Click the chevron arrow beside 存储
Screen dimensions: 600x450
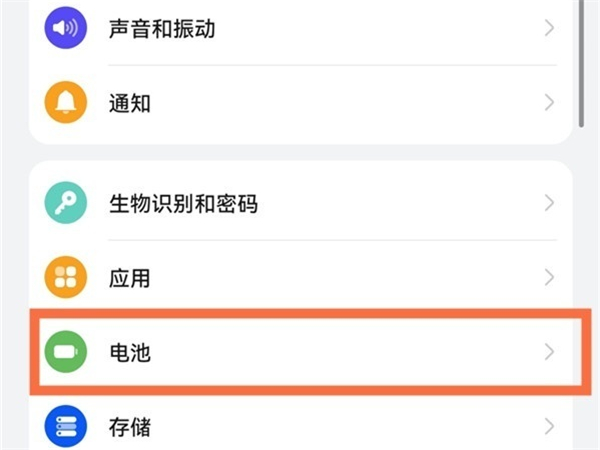[x=549, y=427]
